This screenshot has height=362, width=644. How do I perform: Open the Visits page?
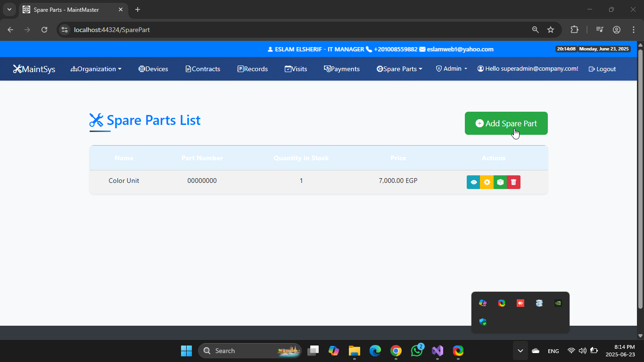coord(296,69)
